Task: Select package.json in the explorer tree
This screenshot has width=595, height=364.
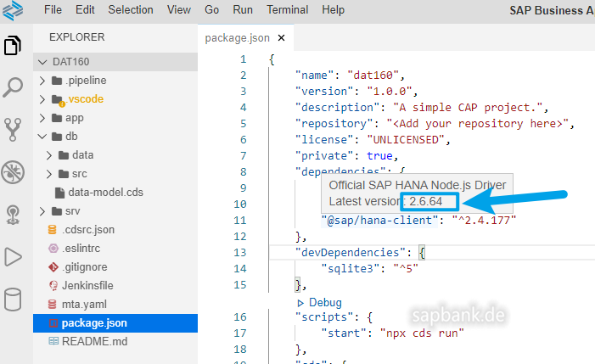Action: click(x=115, y=323)
